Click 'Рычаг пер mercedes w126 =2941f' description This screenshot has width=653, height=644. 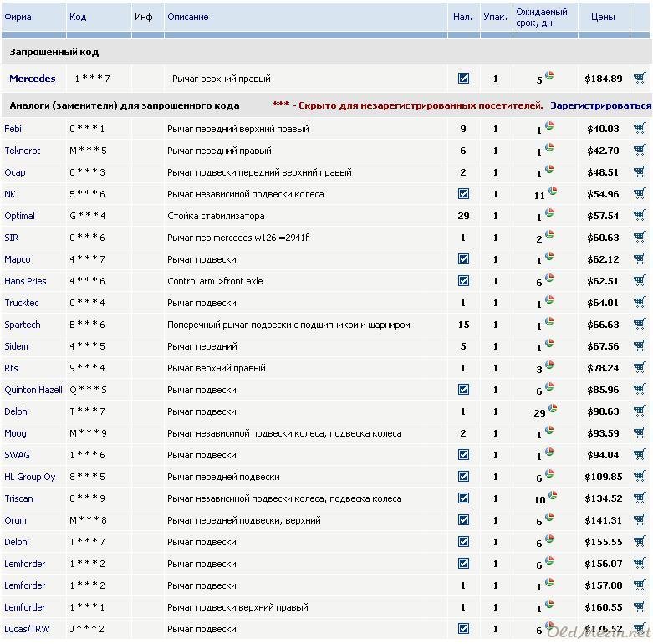click(237, 238)
